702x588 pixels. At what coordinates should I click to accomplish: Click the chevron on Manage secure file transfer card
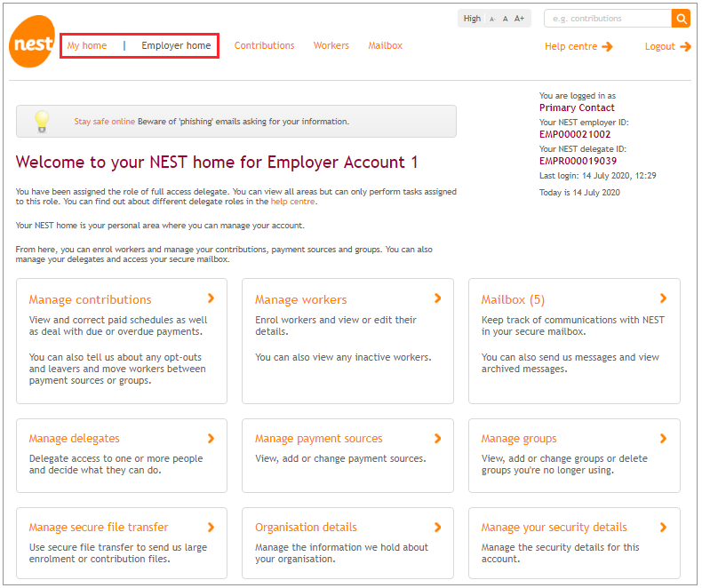coord(211,527)
